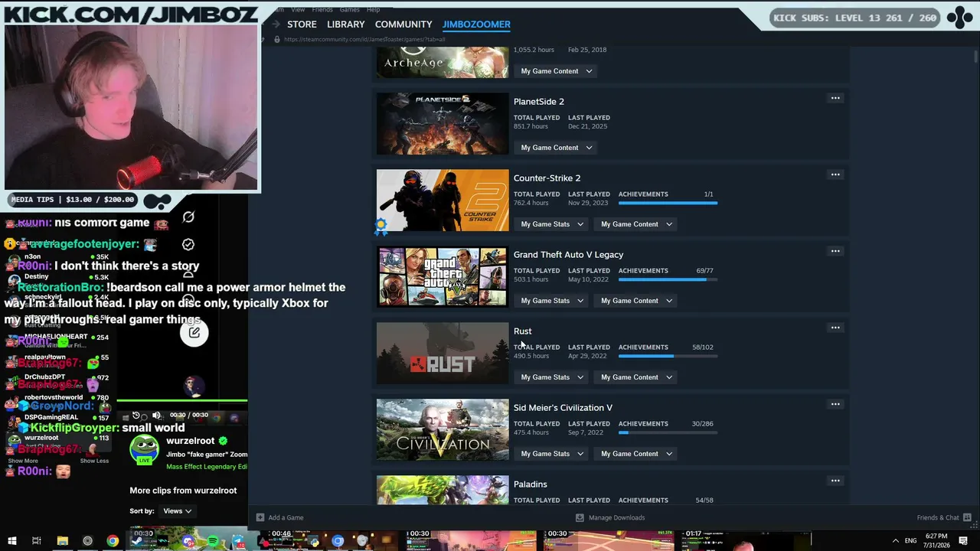The image size is (980, 551).
Task: Open the Friends & Chat icon
Action: click(967, 517)
